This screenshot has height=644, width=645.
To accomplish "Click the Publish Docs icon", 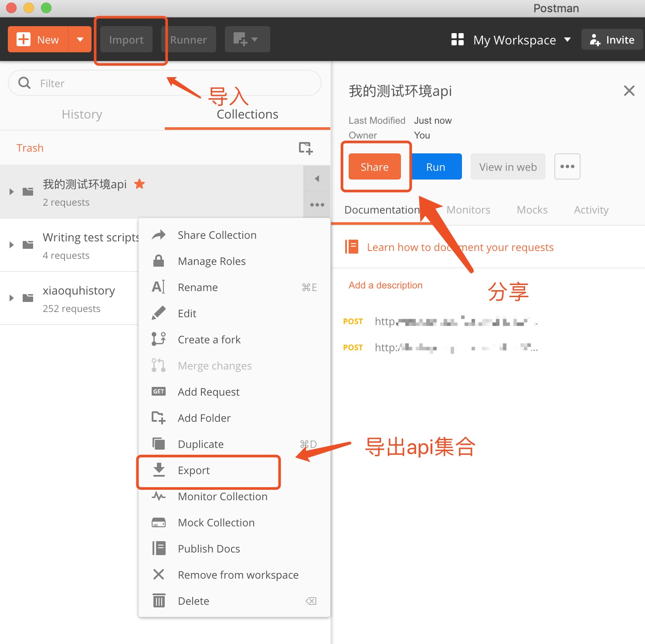I will pos(159,548).
